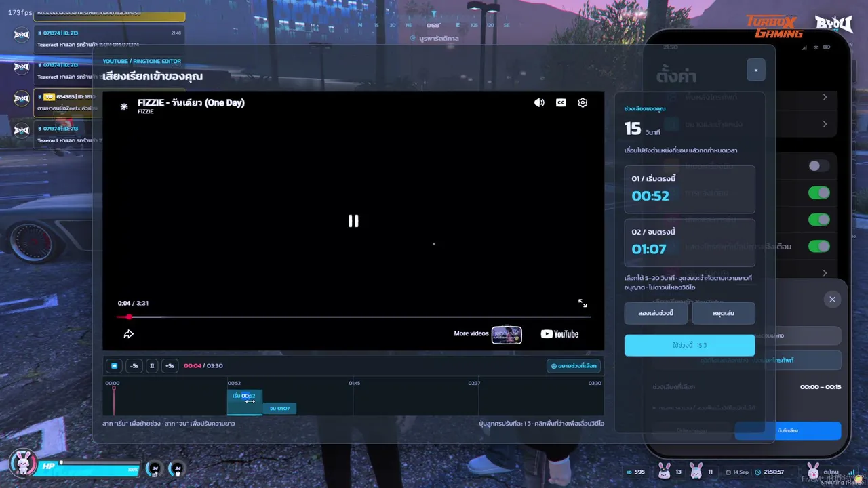Pause the video with the center pause icon
The width and height of the screenshot is (868, 488).
(x=353, y=221)
